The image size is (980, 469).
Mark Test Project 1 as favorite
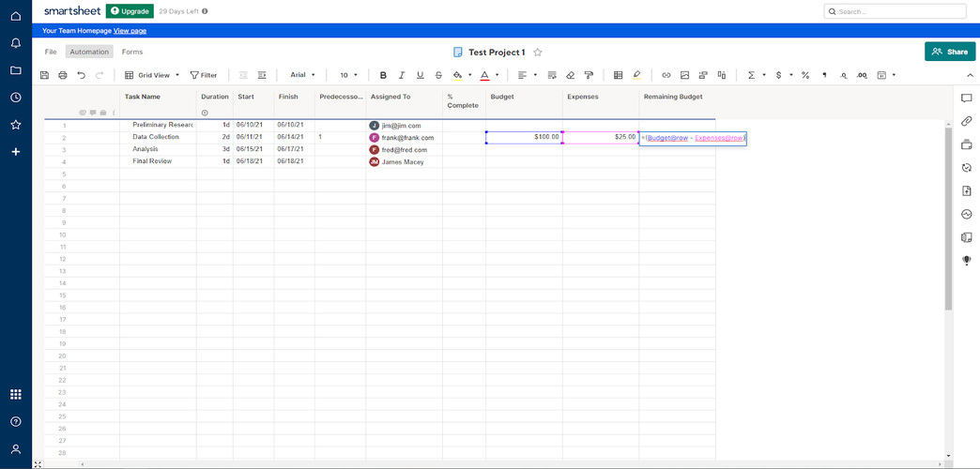[538, 53]
